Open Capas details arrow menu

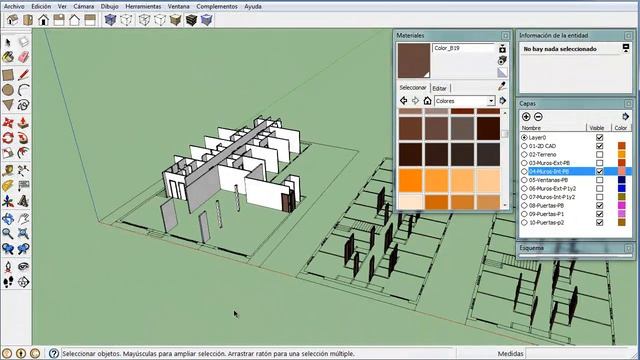point(626,117)
